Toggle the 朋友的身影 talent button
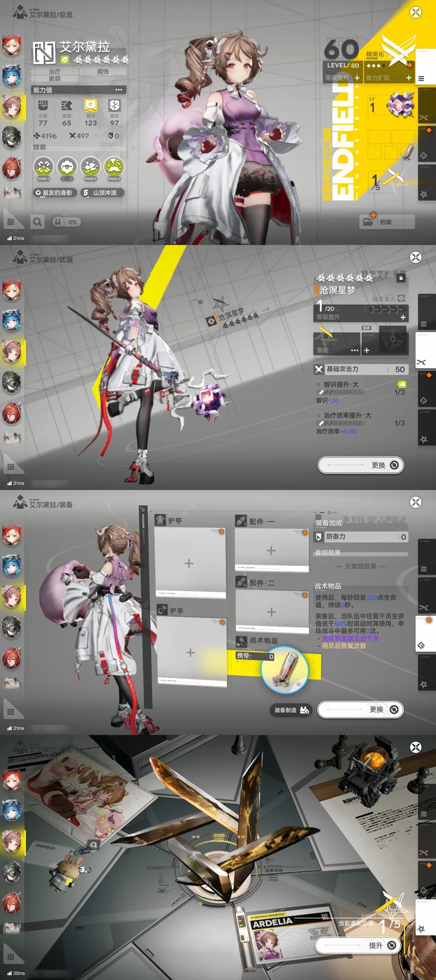Screen dimensions: 436x980 pyautogui.click(x=54, y=193)
